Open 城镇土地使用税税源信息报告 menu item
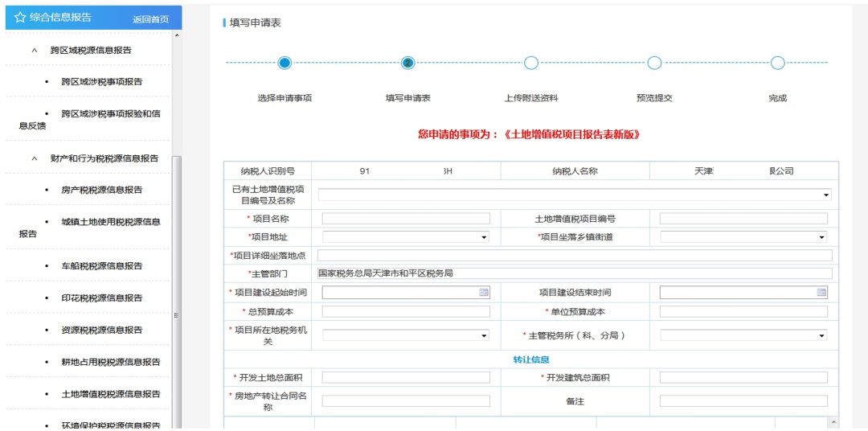The image size is (868, 431). tap(90, 228)
